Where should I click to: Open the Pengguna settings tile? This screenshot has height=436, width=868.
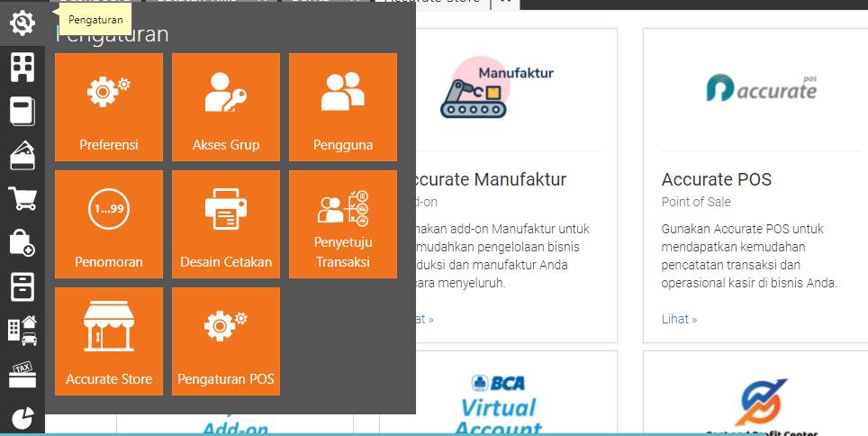pos(343,107)
